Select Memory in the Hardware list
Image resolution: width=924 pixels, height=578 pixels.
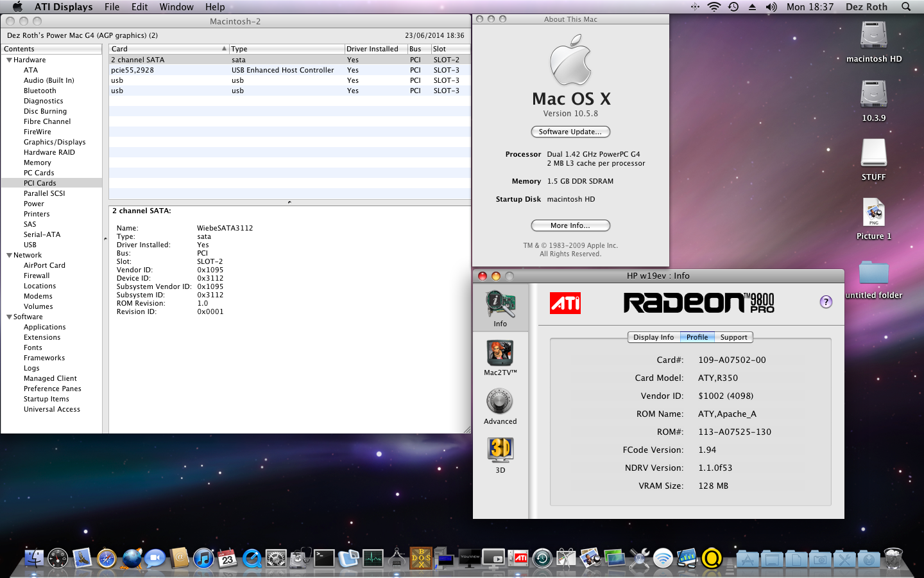click(x=37, y=162)
